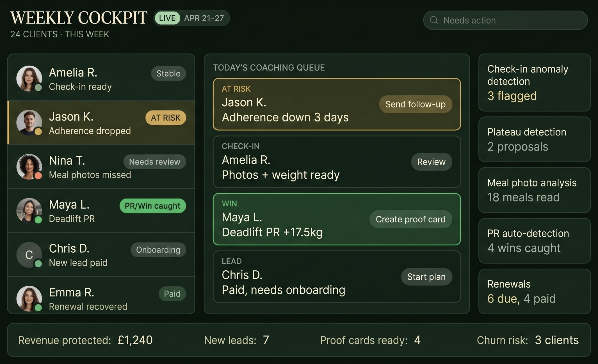This screenshot has width=598, height=364.
Task: Click Send follow-up for Jason K.
Action: pos(416,104)
